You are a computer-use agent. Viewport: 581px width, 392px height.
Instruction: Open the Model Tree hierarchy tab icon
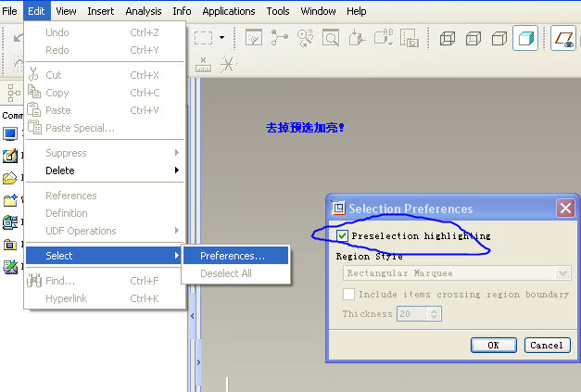point(14,93)
